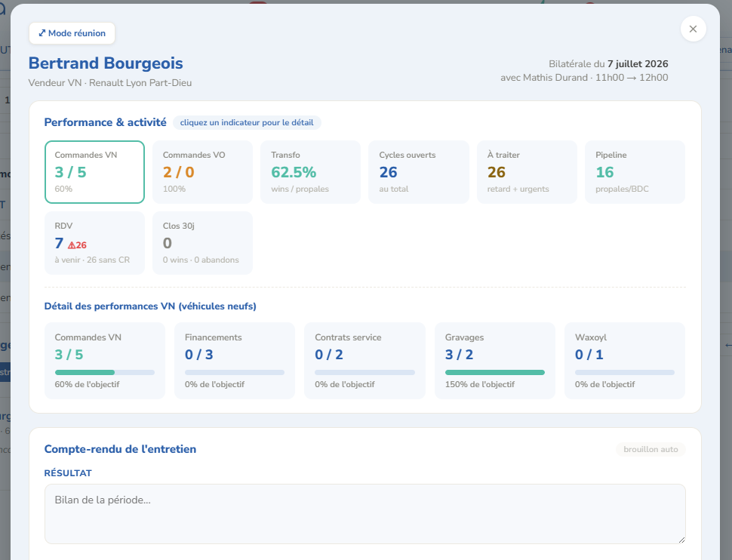Screen dimensions: 732x560
Task: Click the Waxoyl 0 / 1 card
Action: click(625, 361)
